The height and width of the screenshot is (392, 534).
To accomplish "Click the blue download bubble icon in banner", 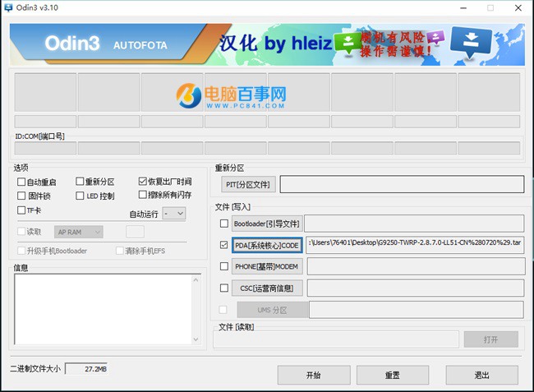I will [x=472, y=42].
